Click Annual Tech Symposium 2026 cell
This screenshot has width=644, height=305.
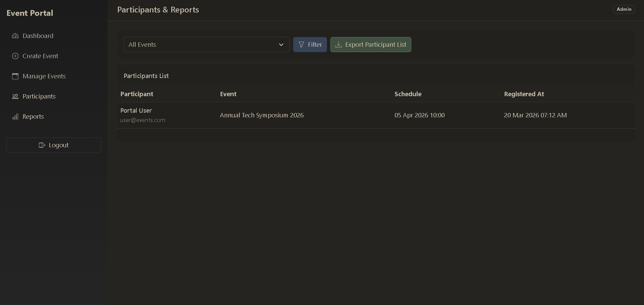point(262,115)
